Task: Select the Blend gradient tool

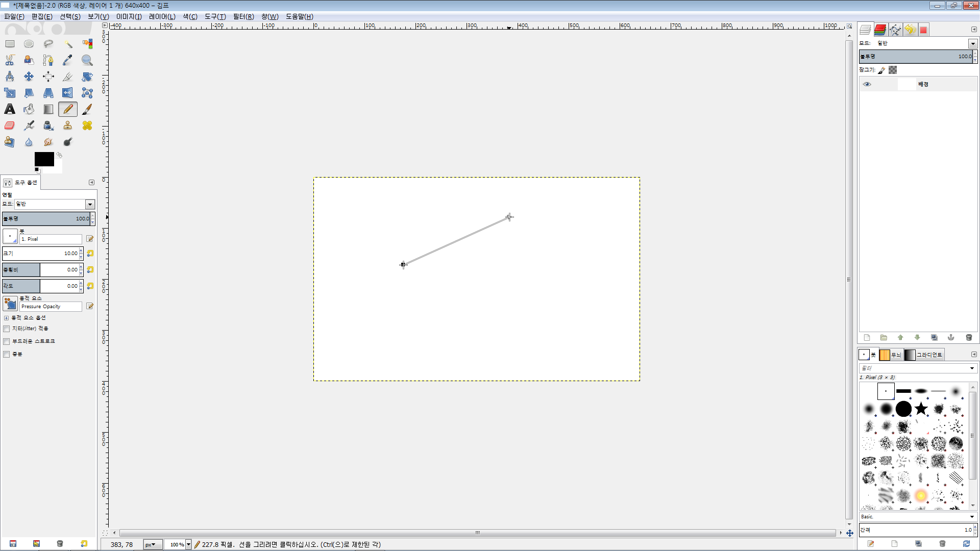Action: 48,109
